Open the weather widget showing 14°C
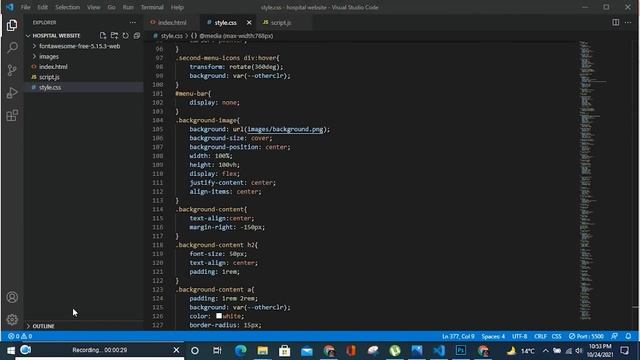This screenshot has width=640, height=360. point(520,351)
